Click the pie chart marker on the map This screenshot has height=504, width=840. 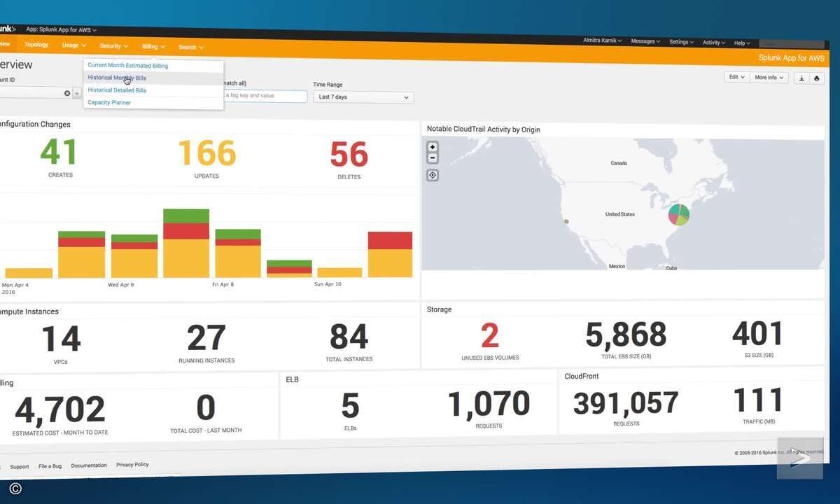(678, 214)
